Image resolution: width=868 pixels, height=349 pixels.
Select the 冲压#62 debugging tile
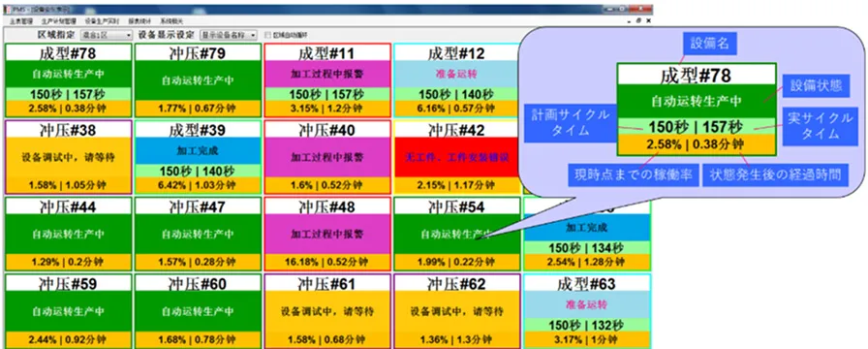click(457, 310)
